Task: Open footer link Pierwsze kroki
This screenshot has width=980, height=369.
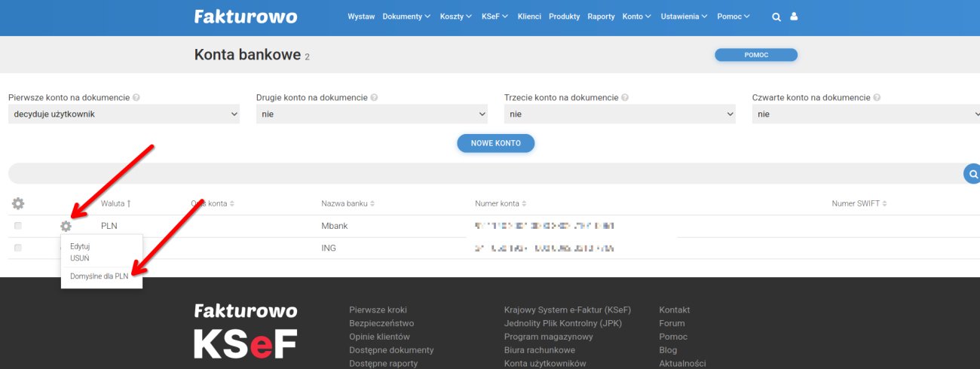Action: coord(378,310)
